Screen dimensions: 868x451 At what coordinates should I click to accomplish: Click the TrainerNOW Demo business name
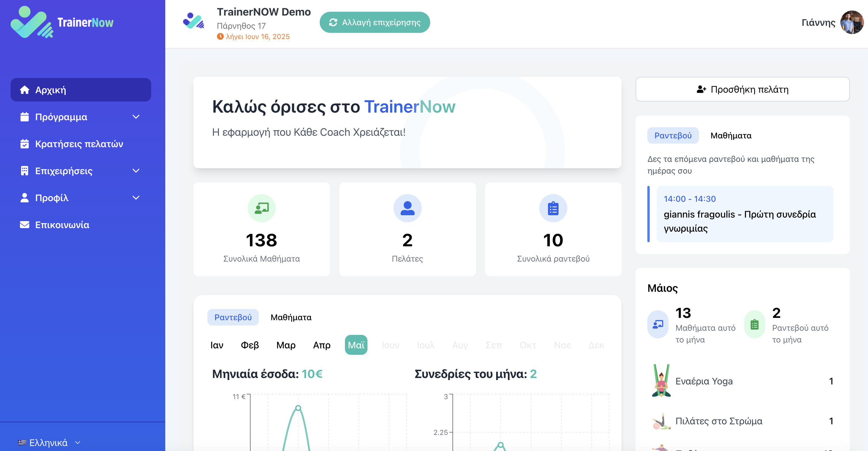[264, 12]
